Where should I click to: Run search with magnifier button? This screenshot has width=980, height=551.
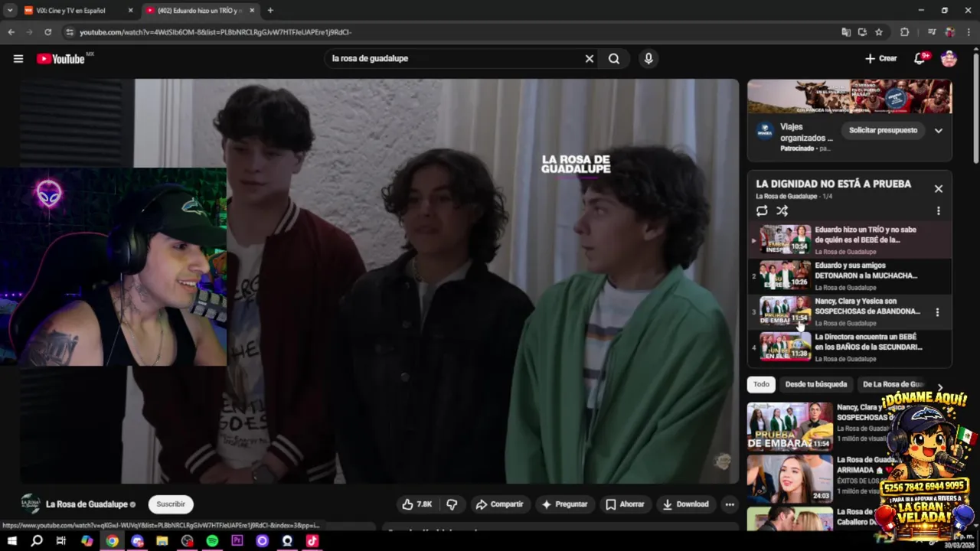pyautogui.click(x=614, y=59)
